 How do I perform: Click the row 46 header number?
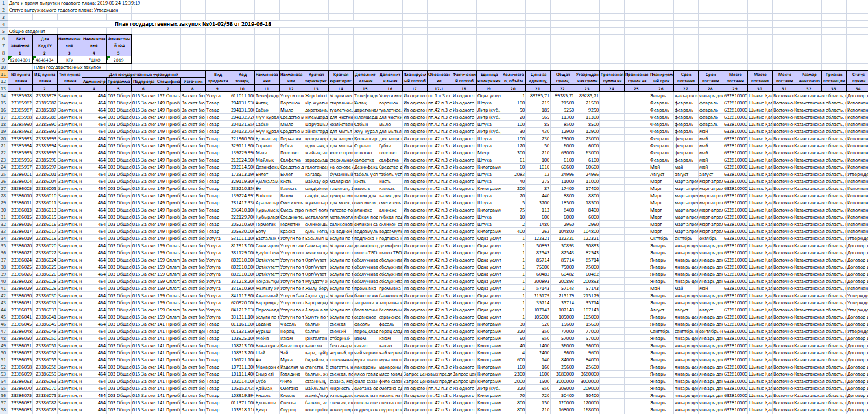coord(4,324)
